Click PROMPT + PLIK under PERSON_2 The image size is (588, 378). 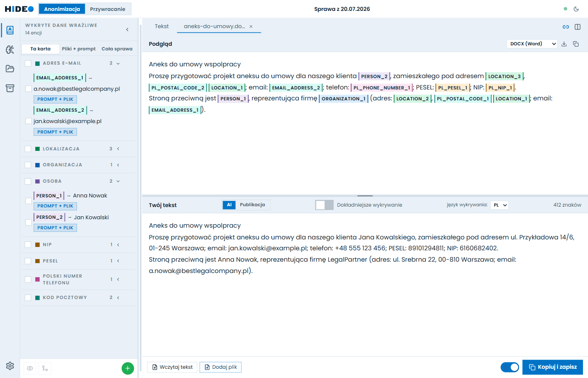click(x=55, y=228)
